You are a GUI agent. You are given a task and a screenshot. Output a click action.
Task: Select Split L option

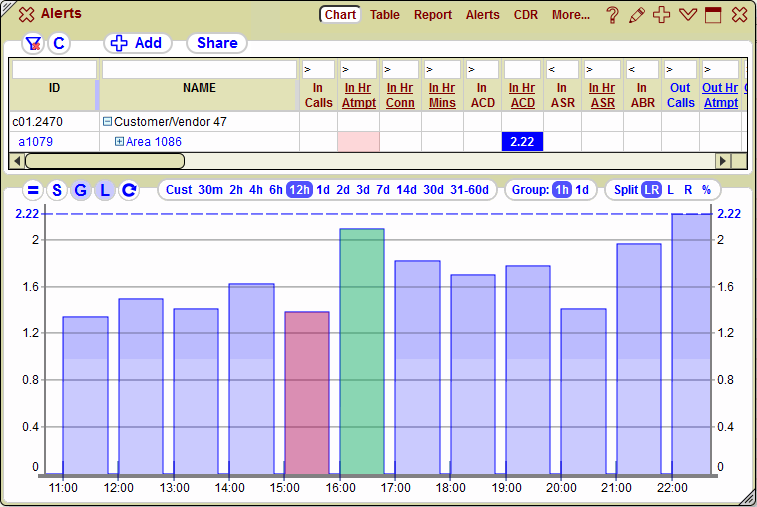click(x=670, y=190)
